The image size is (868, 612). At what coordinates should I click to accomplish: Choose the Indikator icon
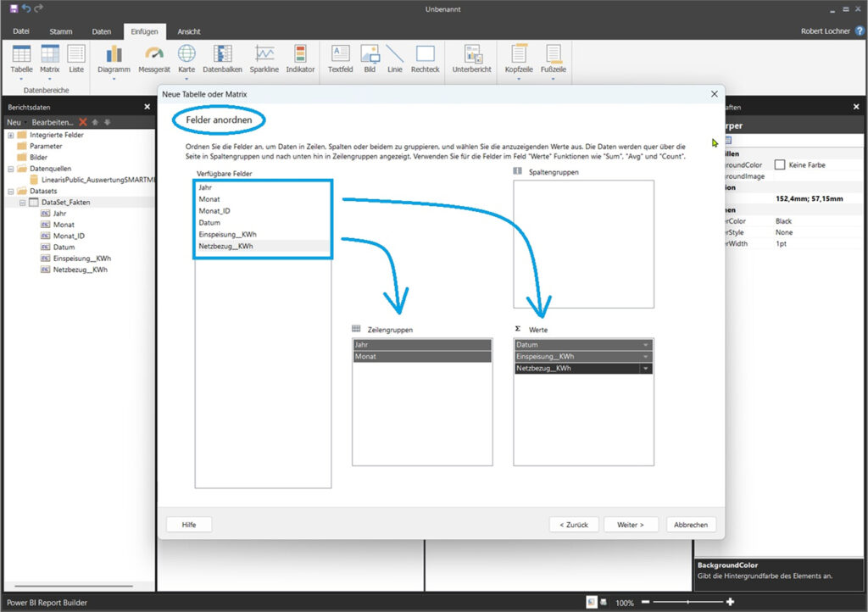pyautogui.click(x=300, y=54)
